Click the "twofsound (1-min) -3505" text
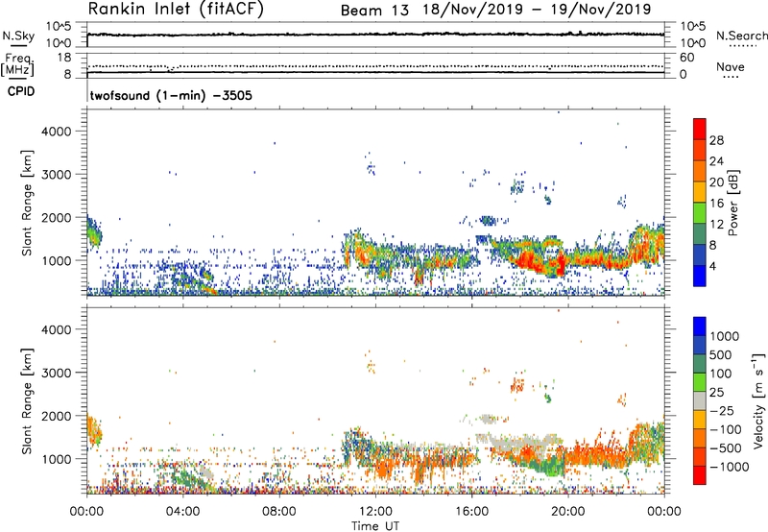Screen dimensions: 768x532 [171, 95]
